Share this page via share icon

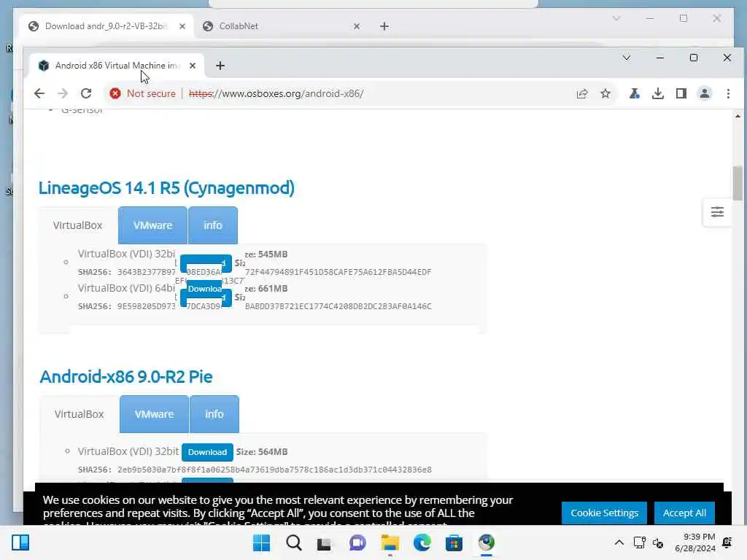point(582,94)
